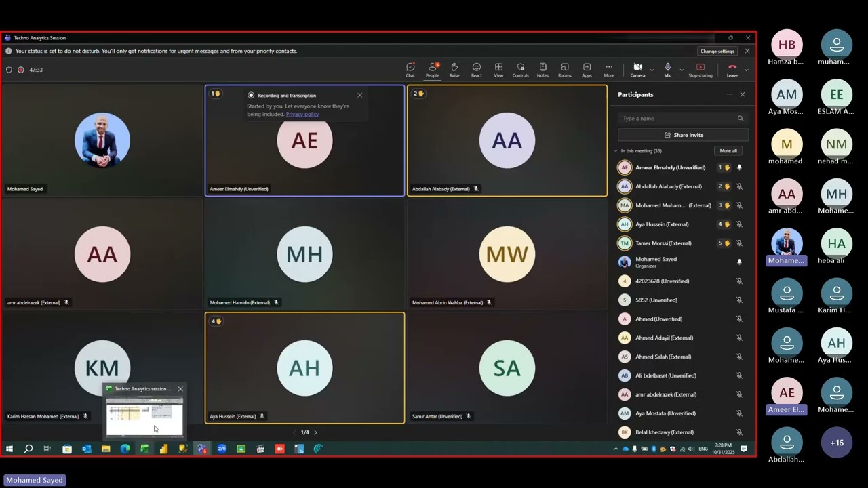Open Zoom from the taskbar
The width and height of the screenshot is (868, 488).
click(x=222, y=449)
